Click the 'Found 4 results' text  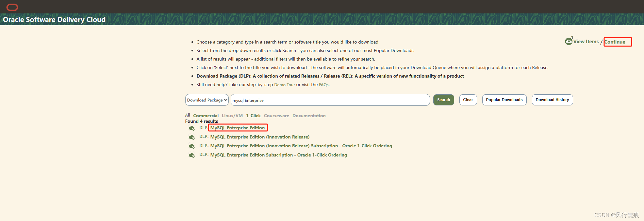pos(202,121)
